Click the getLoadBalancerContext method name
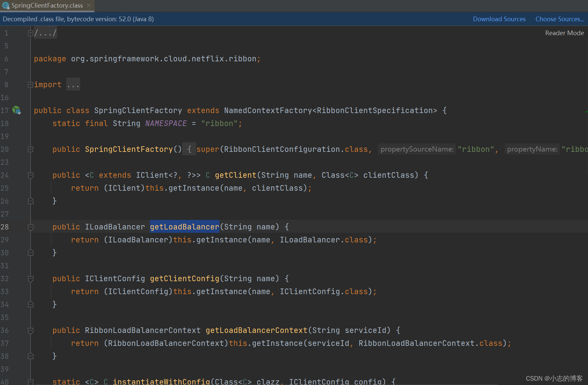 click(257, 330)
